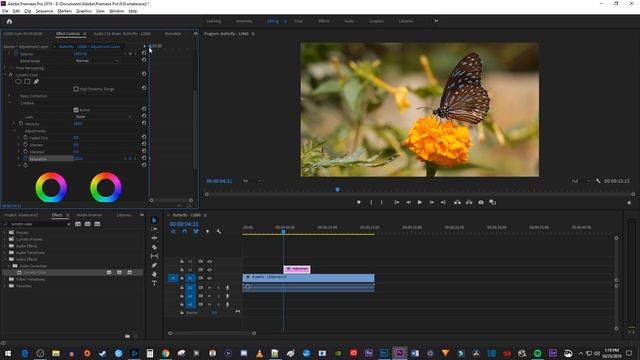Select the Razor tool
This screenshot has width=640, height=360.
tap(154, 247)
